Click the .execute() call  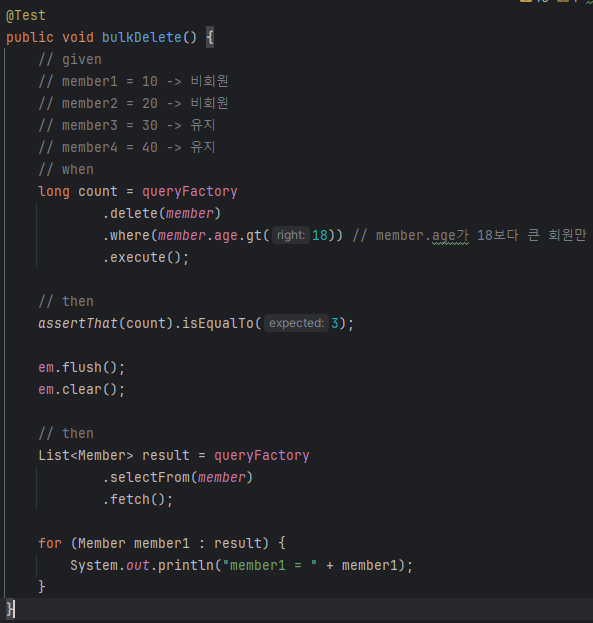[145, 257]
